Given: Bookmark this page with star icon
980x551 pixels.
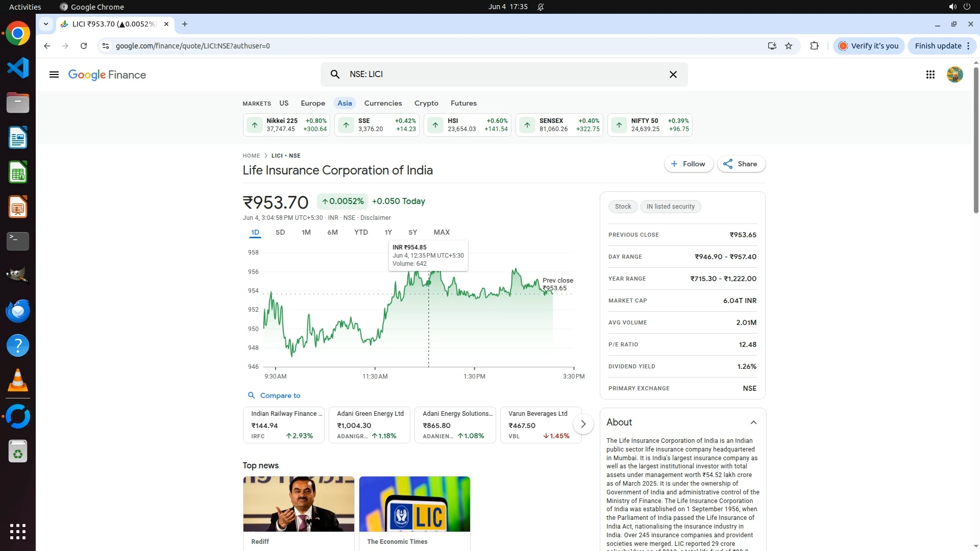Looking at the screenshot, I should tap(789, 46).
